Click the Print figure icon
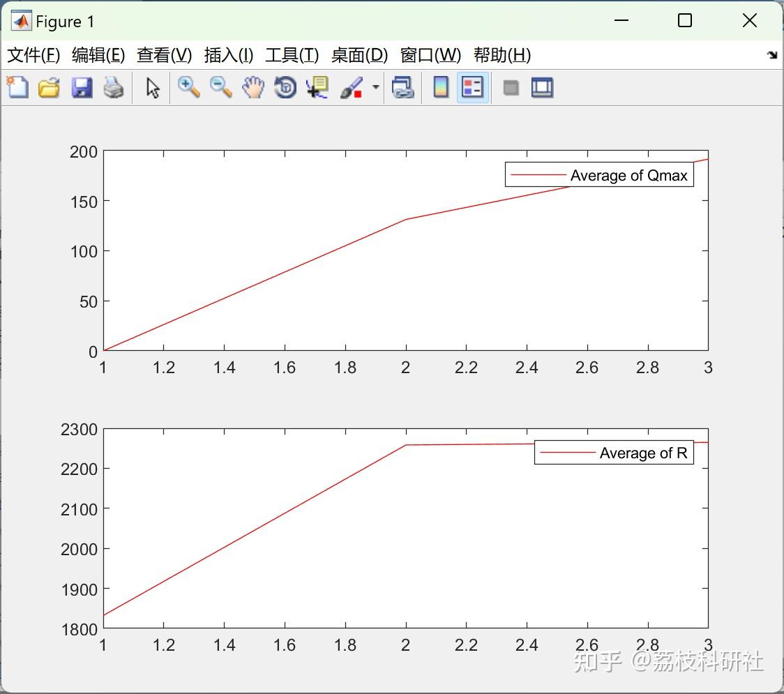Screen dimensions: 784x694 (x=114, y=87)
